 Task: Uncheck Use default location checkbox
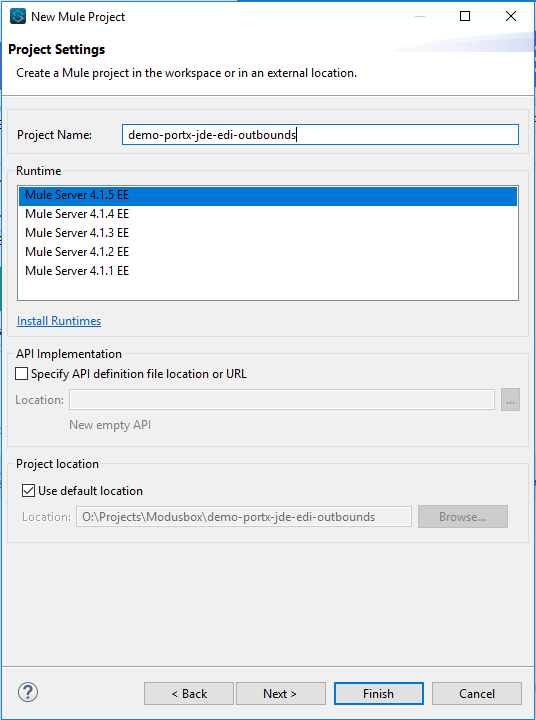(28, 491)
